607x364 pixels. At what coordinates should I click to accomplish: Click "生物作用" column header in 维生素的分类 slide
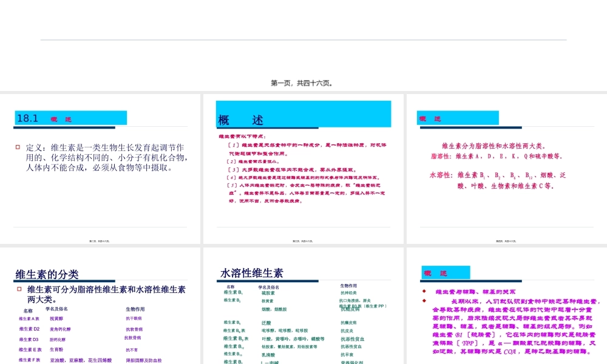point(135,309)
